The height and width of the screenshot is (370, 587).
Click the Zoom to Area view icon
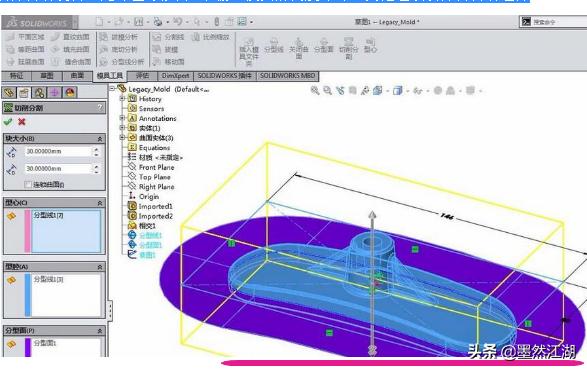pos(327,90)
